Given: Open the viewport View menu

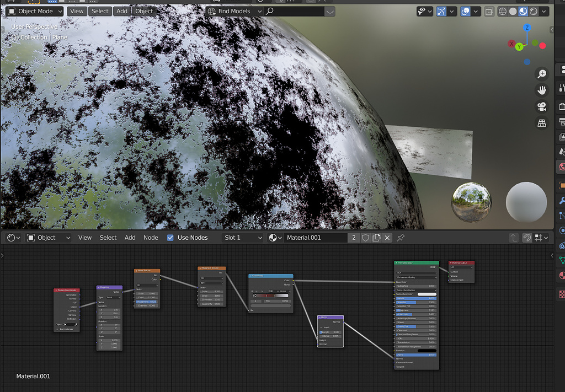Looking at the screenshot, I should [x=77, y=11].
